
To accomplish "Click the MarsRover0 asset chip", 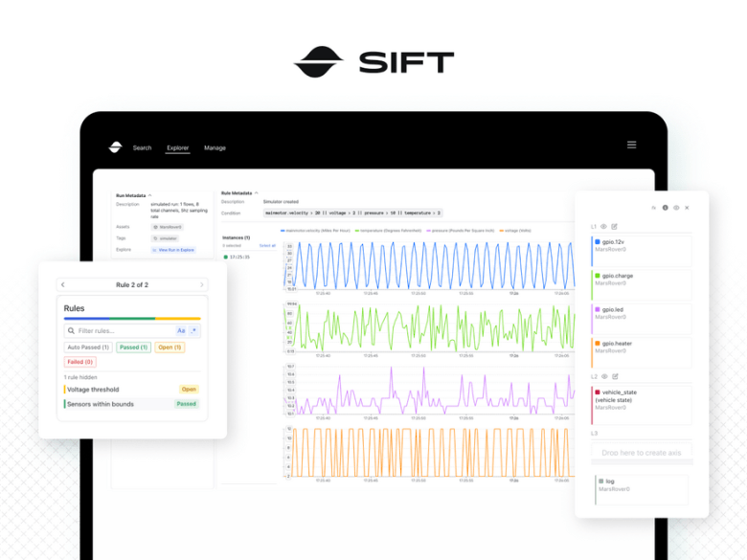I will coord(168,227).
